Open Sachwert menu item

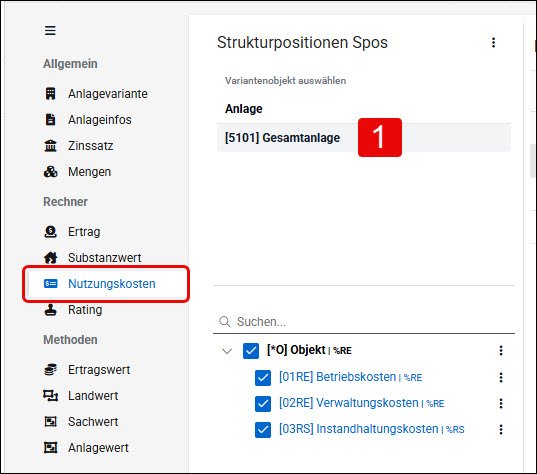click(x=93, y=422)
